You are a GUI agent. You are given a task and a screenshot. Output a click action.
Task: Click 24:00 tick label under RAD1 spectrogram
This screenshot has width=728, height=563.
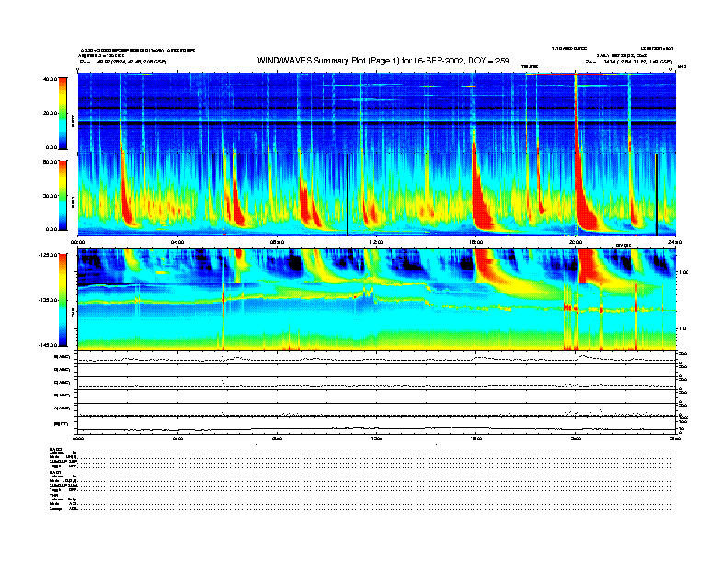(x=675, y=242)
